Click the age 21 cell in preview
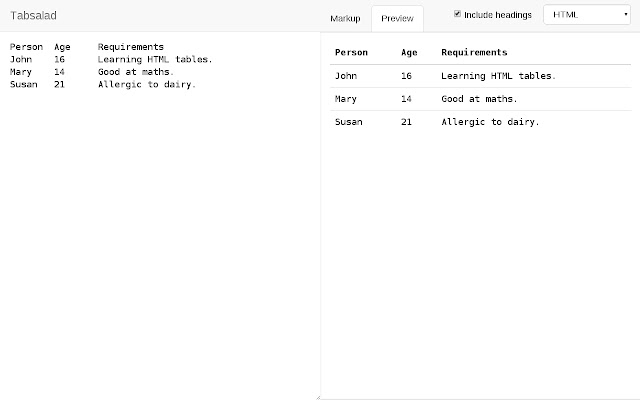 point(406,122)
